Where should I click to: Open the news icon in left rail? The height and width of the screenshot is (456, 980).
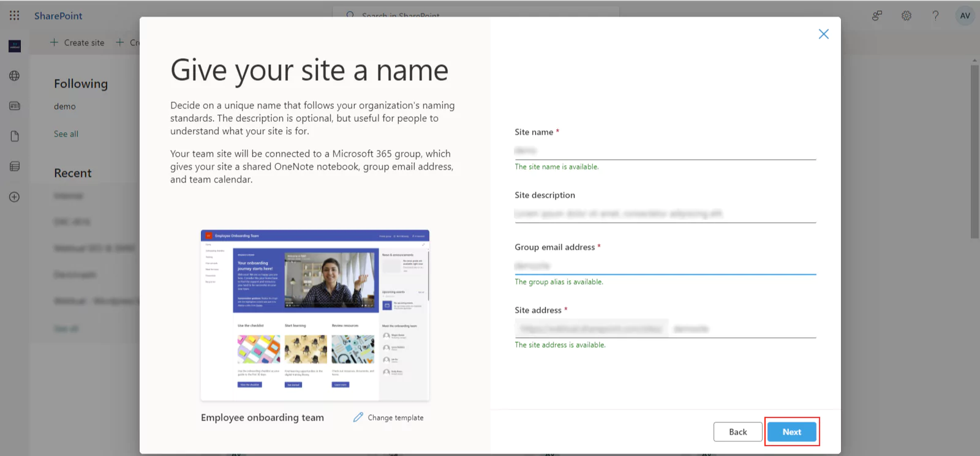(15, 106)
